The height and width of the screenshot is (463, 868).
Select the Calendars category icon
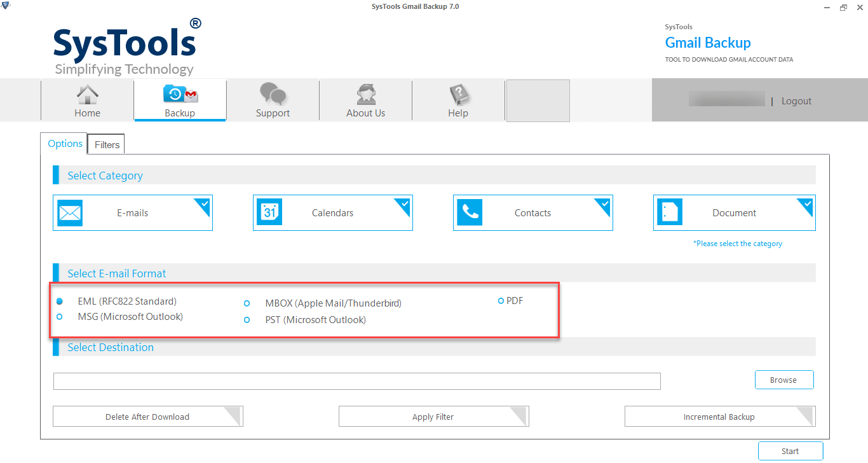269,212
